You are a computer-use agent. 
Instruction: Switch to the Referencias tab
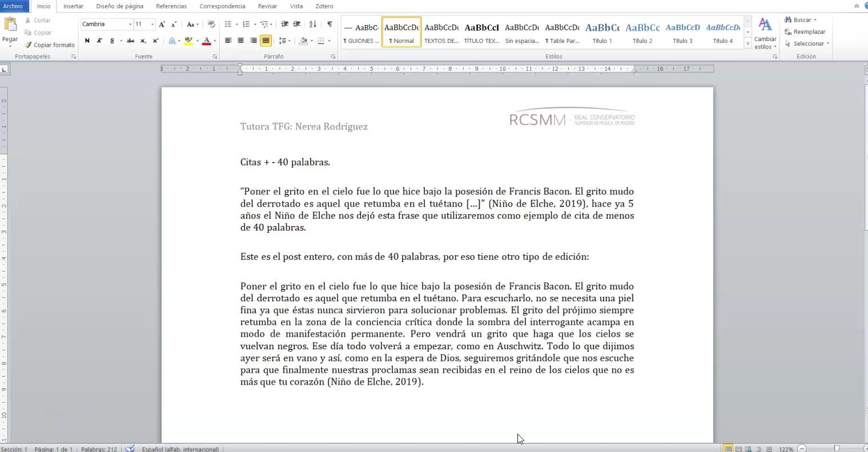(x=171, y=6)
